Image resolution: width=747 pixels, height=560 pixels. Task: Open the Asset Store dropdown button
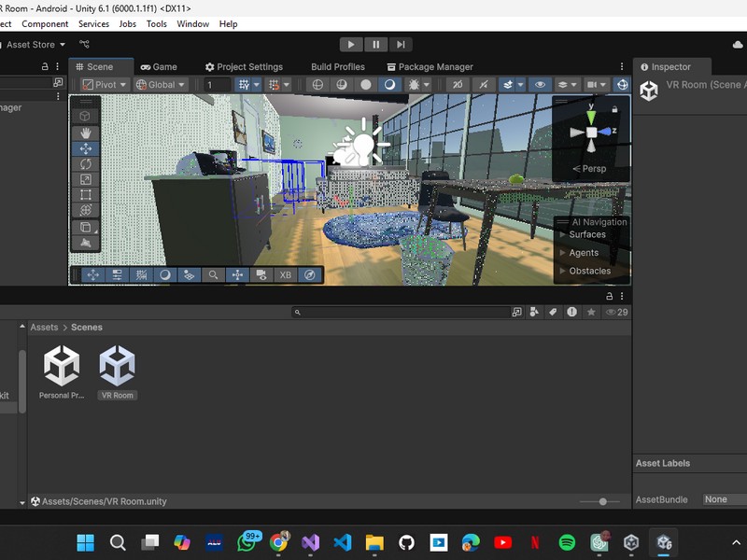click(35, 45)
